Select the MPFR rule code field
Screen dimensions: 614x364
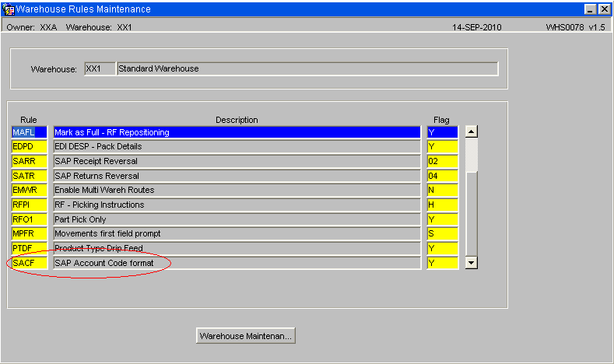coord(30,233)
